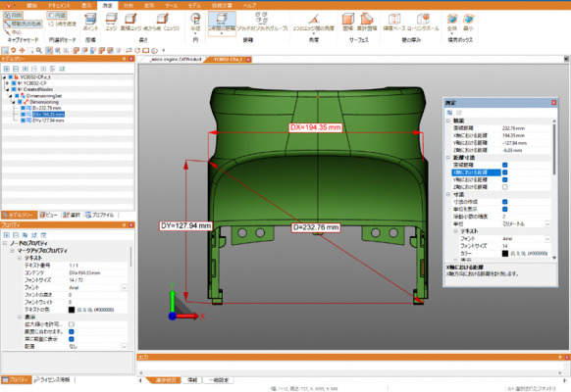
Task: Click collapse-all icon in model tree toolbar
Action: click(16, 69)
